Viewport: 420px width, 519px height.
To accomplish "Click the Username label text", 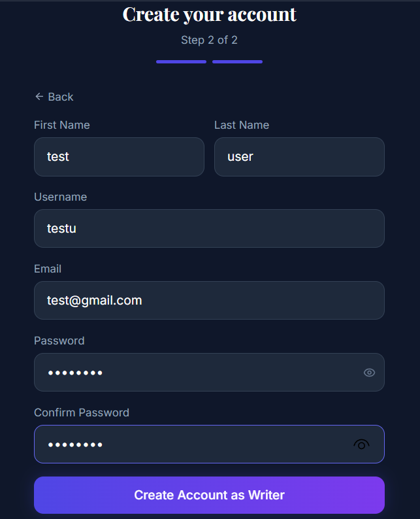I will click(x=60, y=197).
